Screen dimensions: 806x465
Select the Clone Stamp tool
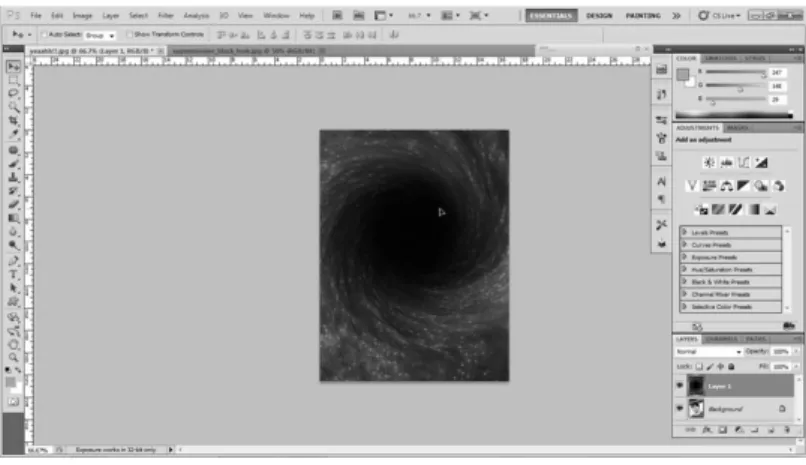pos(13,177)
